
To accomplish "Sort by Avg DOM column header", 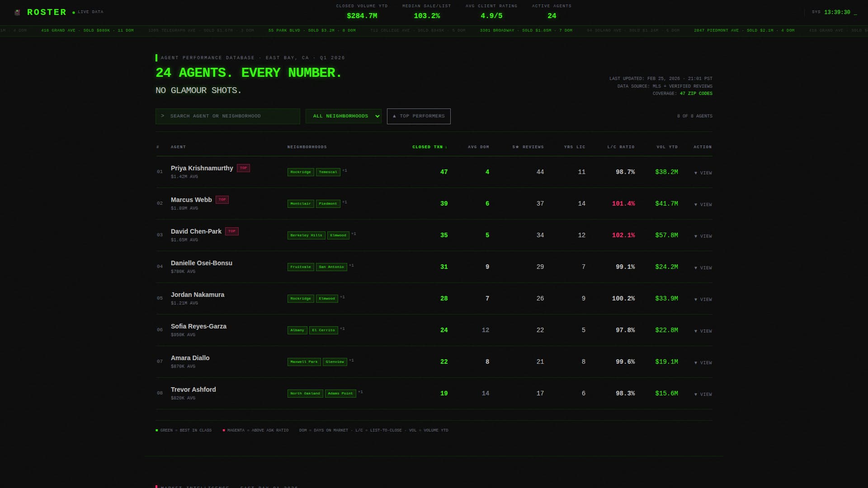I will (478, 147).
